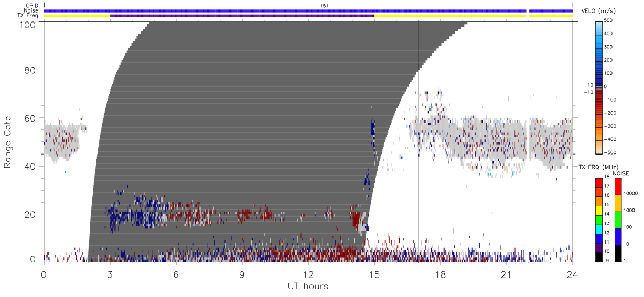Click the 'NOISE' legend title

pos(620,173)
